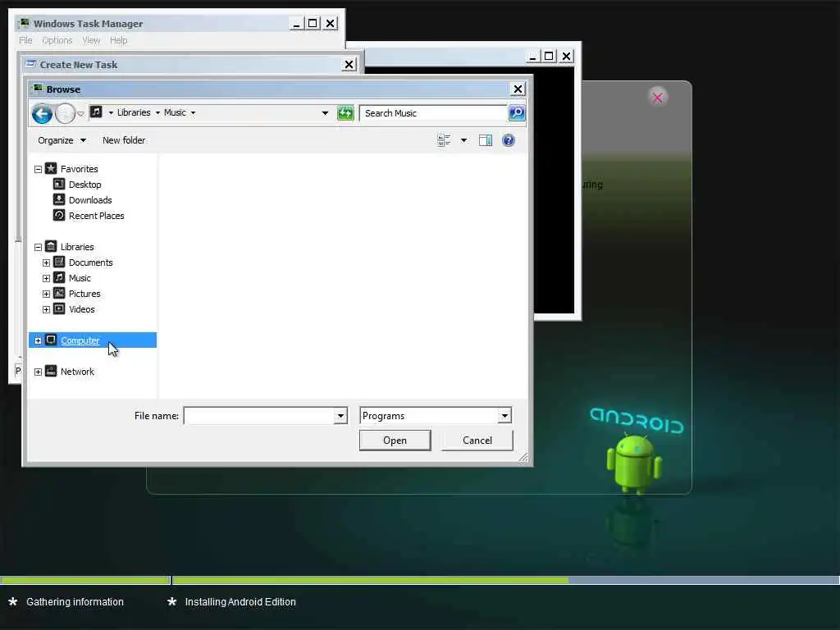Click the Libraries icon in tree
Screen dimensions: 840x630
pyautogui.click(x=51, y=246)
